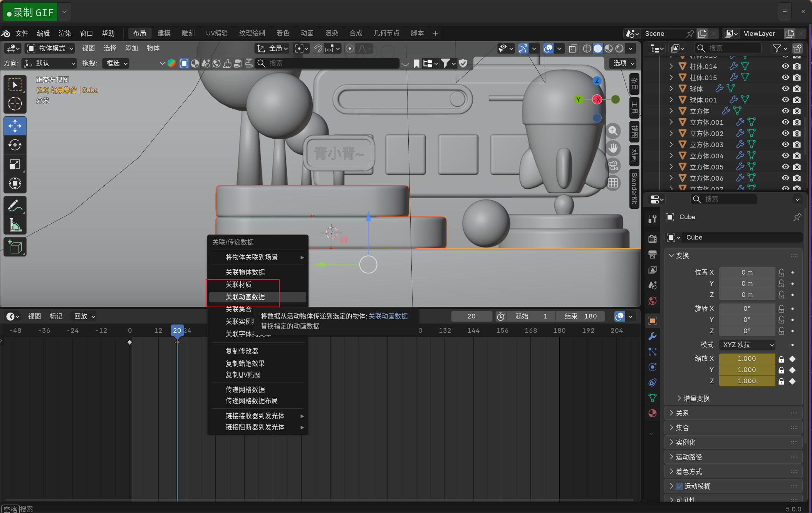Click the 缩放 Y yellow keyed field
The image size is (812, 513).
pos(747,370)
